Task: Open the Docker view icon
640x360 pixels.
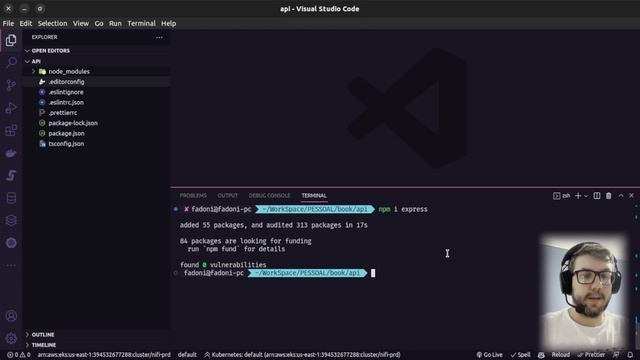Action: [11, 153]
